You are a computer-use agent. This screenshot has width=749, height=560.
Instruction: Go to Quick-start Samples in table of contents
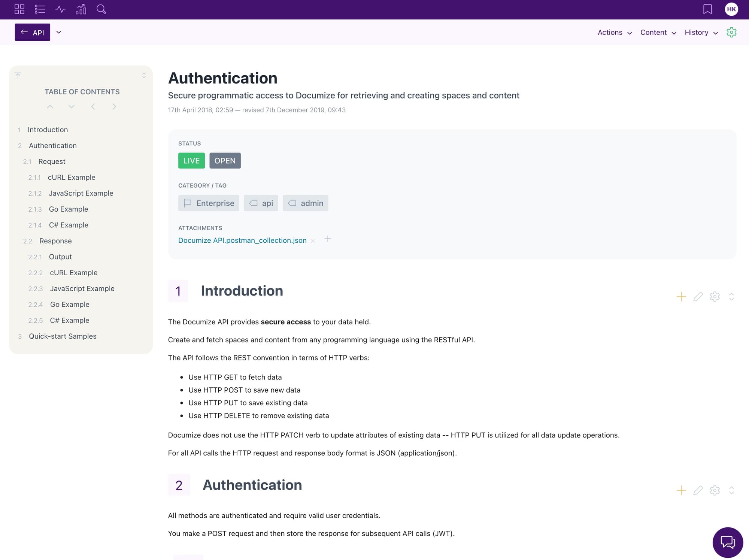click(x=63, y=336)
